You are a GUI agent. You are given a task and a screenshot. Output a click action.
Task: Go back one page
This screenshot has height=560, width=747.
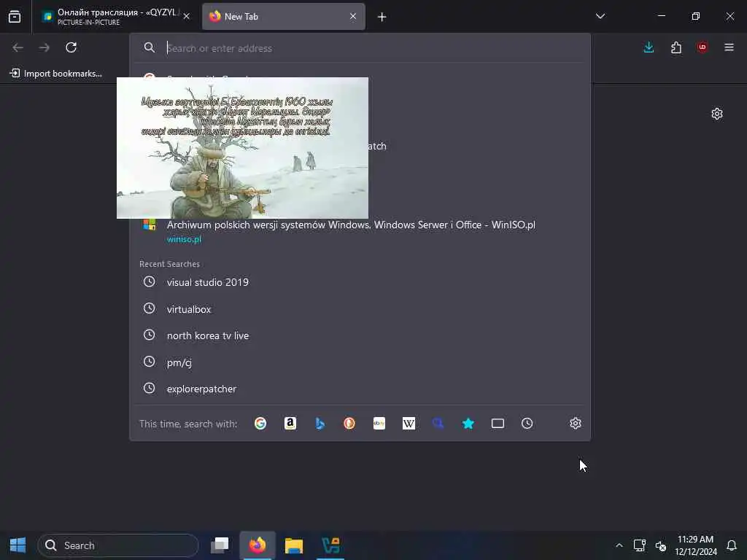tap(18, 47)
